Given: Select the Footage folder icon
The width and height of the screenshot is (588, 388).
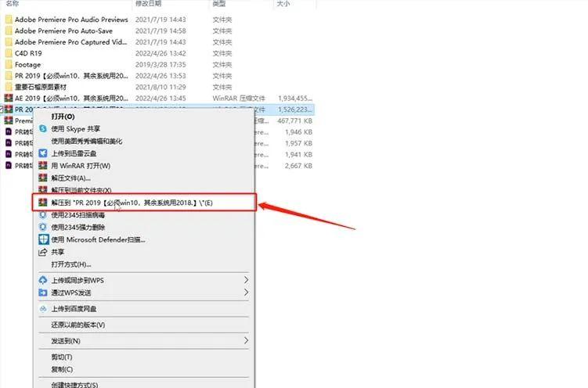Looking at the screenshot, I should (x=9, y=64).
